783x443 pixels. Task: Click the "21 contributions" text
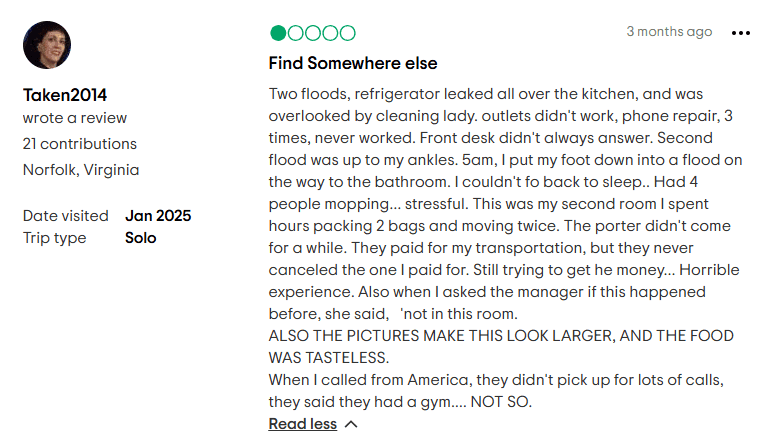[80, 144]
